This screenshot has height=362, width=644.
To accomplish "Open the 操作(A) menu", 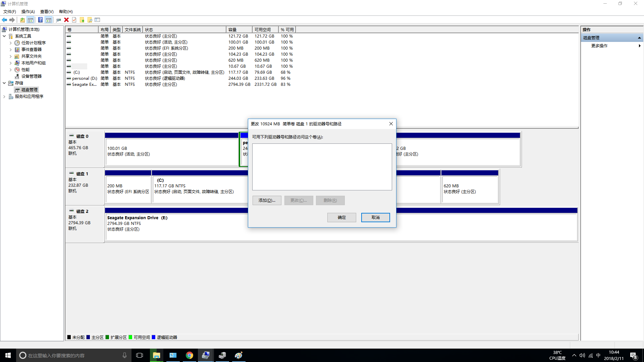I will pos(28,11).
